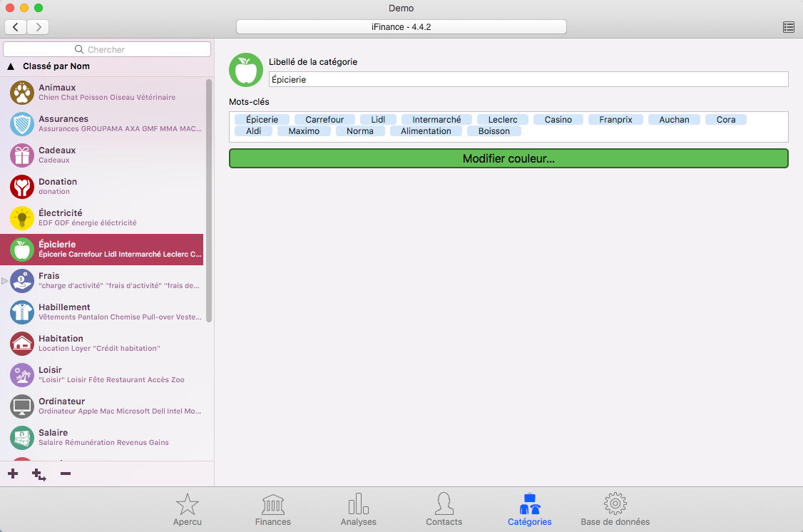Click the Salaire cash icon
This screenshot has height=532, width=803.
[x=22, y=438]
